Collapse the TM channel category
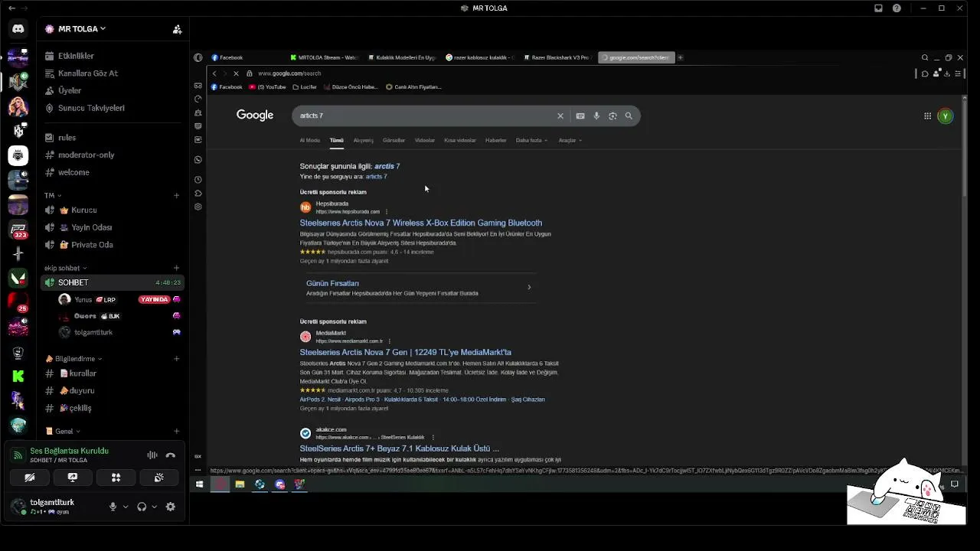Image resolution: width=980 pixels, height=551 pixels. 52,195
